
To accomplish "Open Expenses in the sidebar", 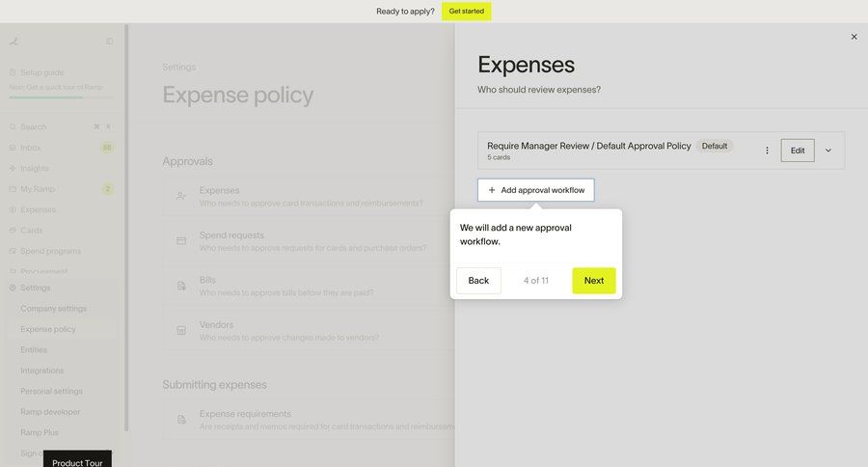I will (x=61, y=209).
